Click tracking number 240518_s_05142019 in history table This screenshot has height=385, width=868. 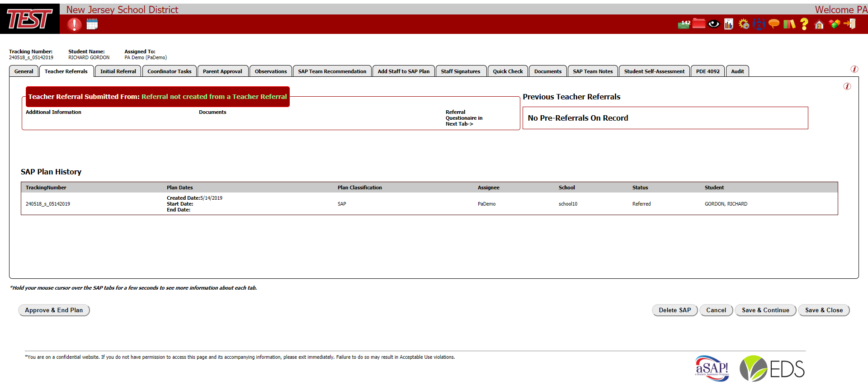[x=48, y=204]
